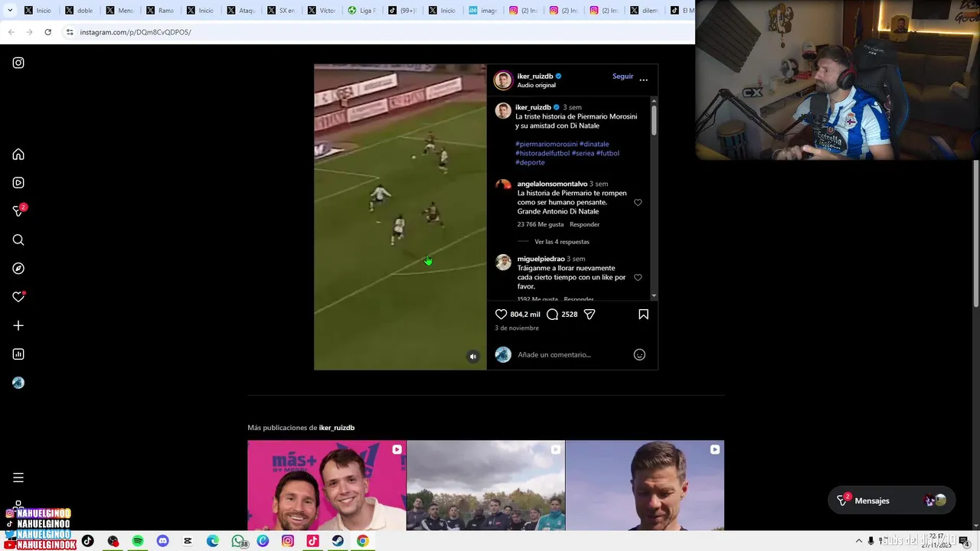Open post options three-dot menu

pos(643,80)
